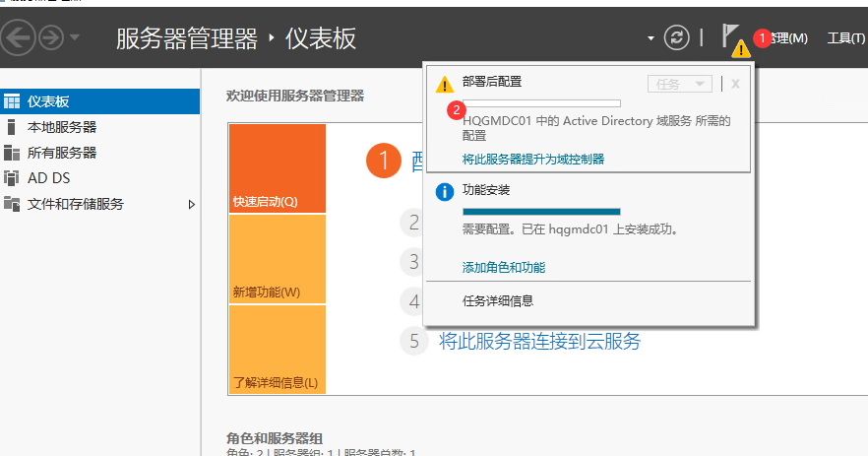Click the 添加角色和功能 link
This screenshot has height=456, width=868.
pos(504,268)
